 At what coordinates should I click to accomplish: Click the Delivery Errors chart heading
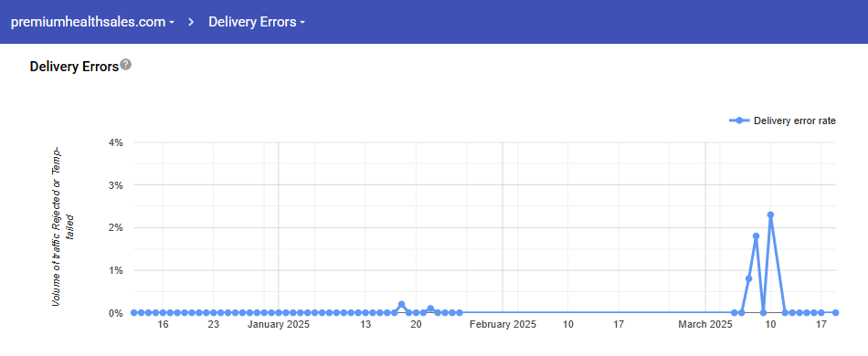[74, 67]
